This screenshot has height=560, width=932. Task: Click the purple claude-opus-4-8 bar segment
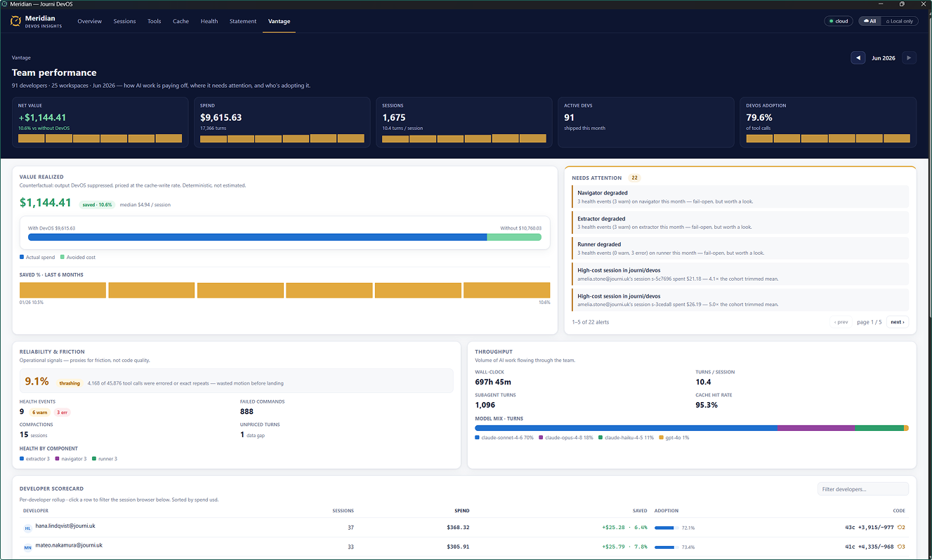coord(816,428)
